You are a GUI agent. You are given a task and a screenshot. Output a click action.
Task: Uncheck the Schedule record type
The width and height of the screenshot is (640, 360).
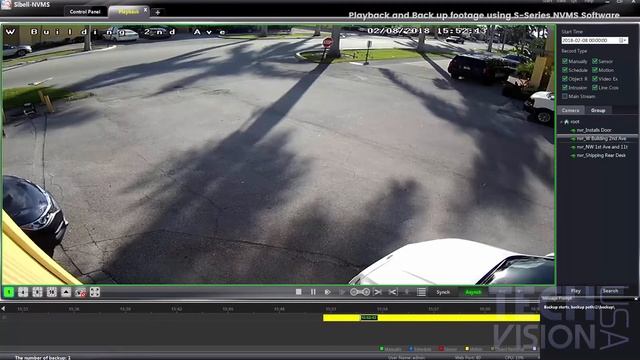click(x=565, y=70)
